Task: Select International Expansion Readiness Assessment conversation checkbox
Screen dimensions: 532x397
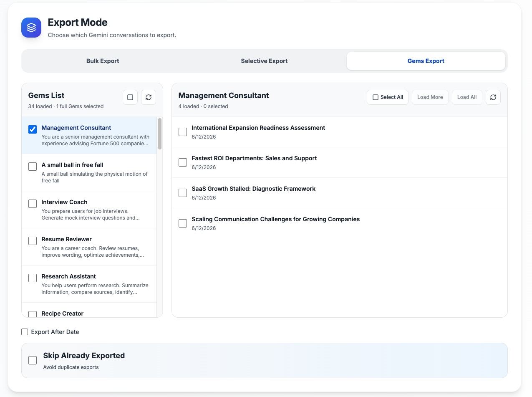Action: (x=183, y=132)
